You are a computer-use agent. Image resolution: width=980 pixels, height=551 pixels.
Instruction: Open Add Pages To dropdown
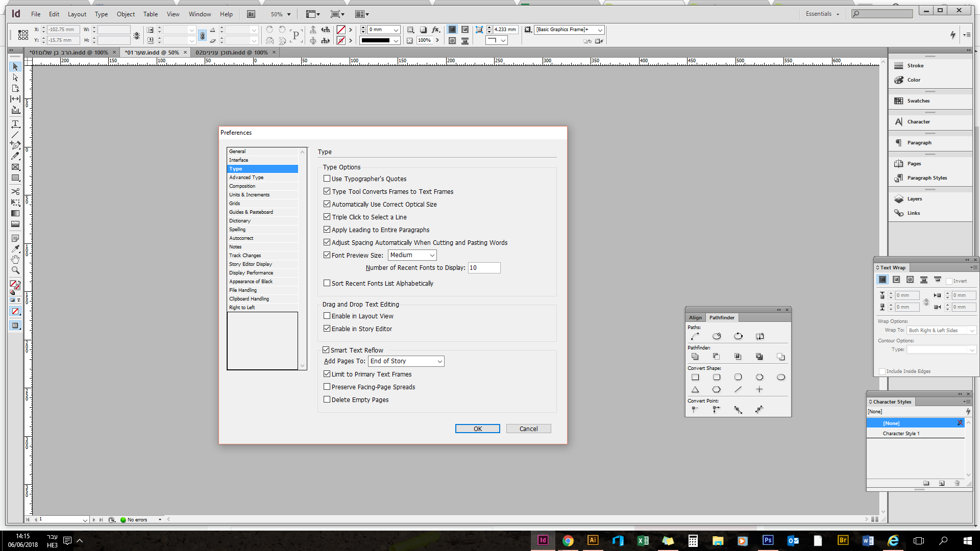click(406, 361)
